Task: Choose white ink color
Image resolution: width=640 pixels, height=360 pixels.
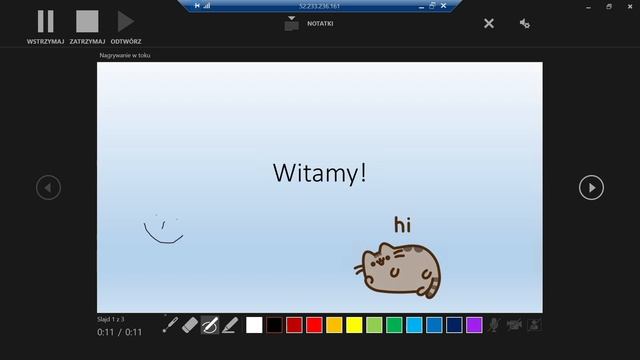Action: [x=254, y=325]
